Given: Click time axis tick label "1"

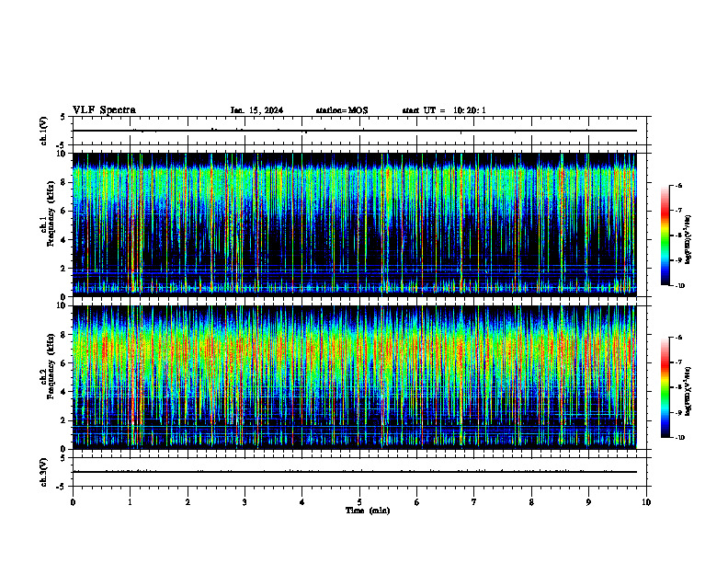Looking at the screenshot, I should pyautogui.click(x=130, y=502).
